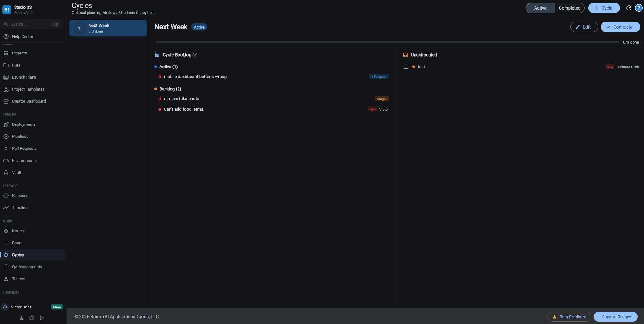Click the Complete button for Next Week
Screen dimensions: 644x324
620,27
